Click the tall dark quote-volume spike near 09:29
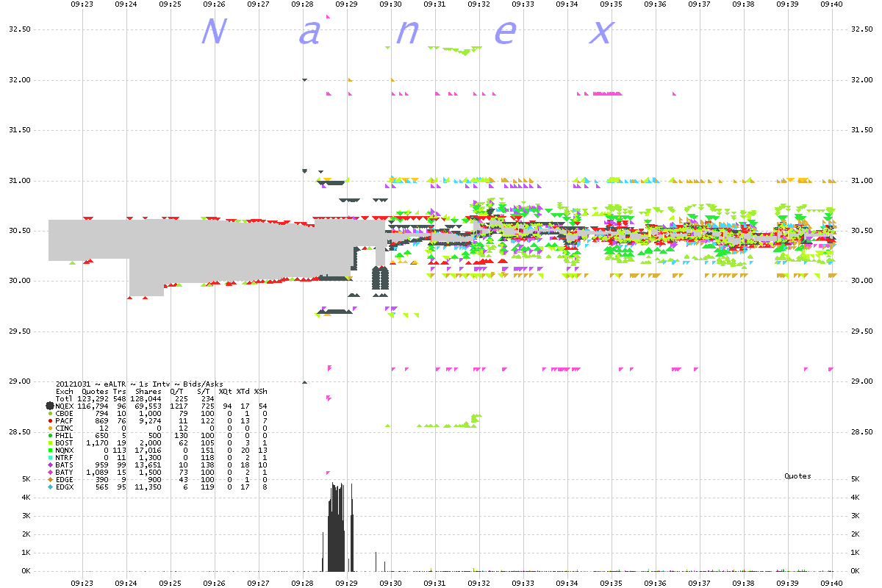Image resolution: width=882 pixels, height=588 pixels. click(337, 527)
